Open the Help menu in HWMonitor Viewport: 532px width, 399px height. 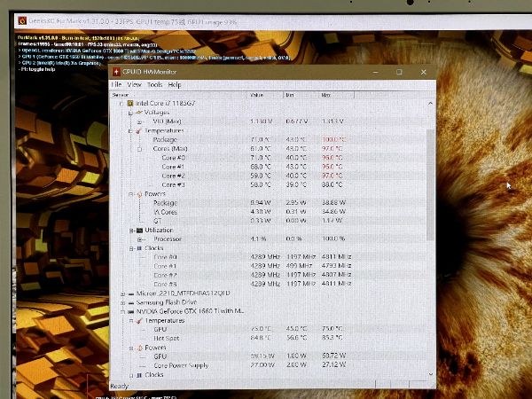(175, 84)
